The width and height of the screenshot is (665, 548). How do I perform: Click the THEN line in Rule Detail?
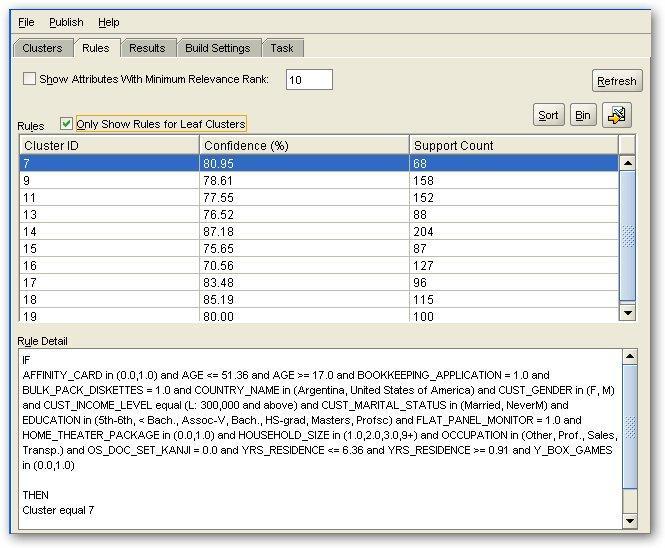pyautogui.click(x=36, y=495)
